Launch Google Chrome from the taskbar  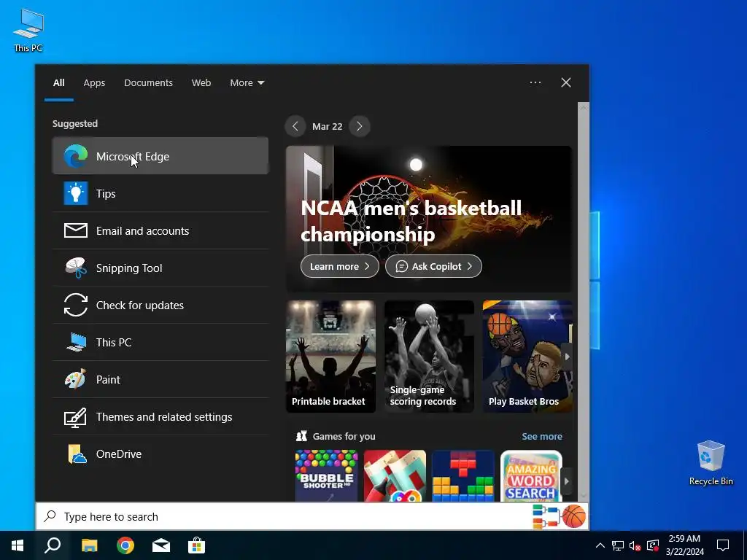125,545
